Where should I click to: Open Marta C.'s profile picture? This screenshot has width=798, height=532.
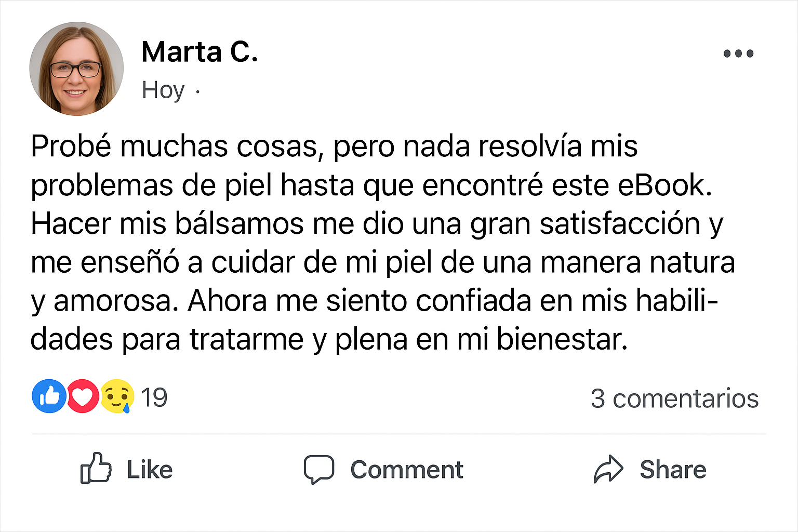(76, 69)
